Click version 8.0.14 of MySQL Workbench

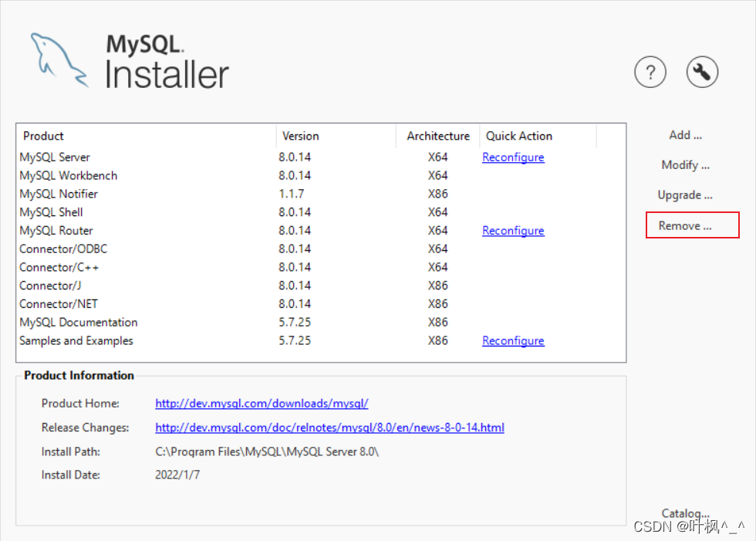click(x=295, y=175)
